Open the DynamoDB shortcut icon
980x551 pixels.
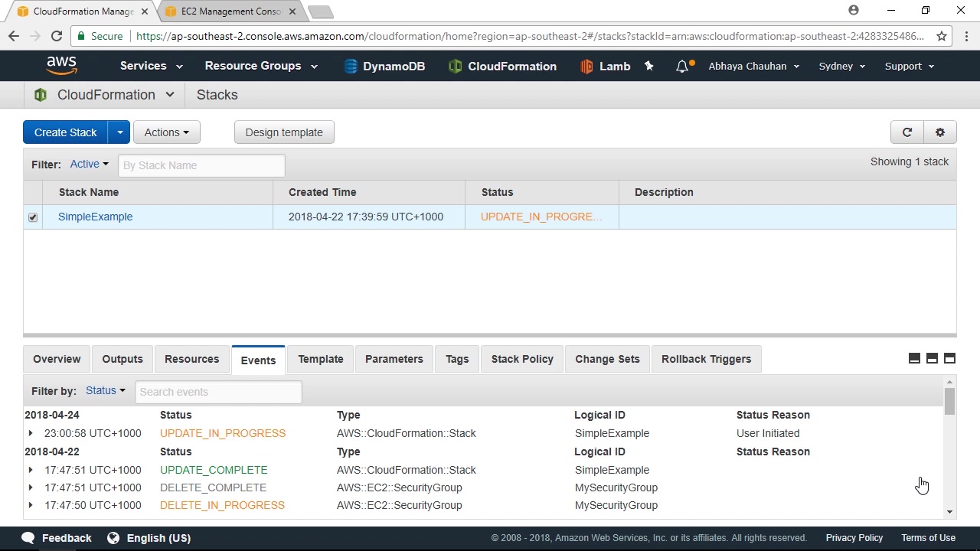point(351,67)
